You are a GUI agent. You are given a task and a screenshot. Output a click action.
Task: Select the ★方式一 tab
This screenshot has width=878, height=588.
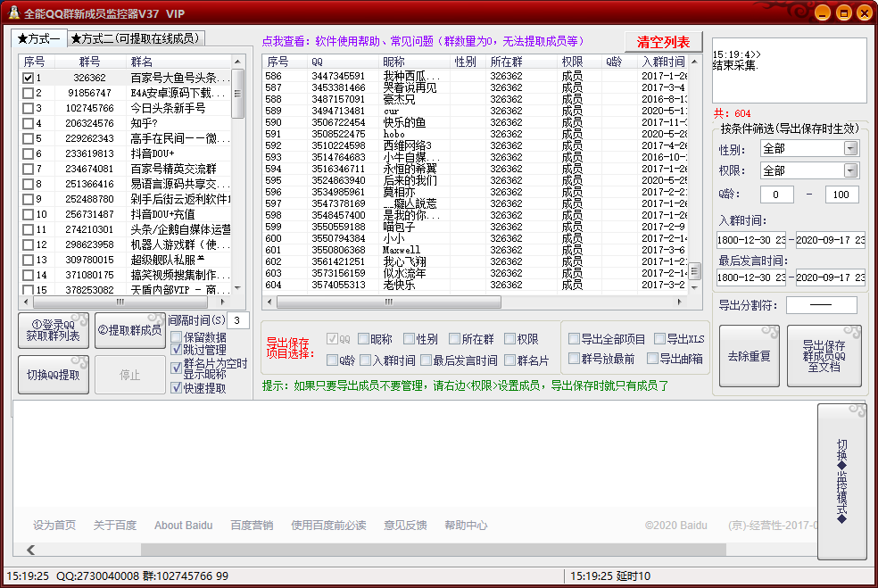pyautogui.click(x=38, y=38)
